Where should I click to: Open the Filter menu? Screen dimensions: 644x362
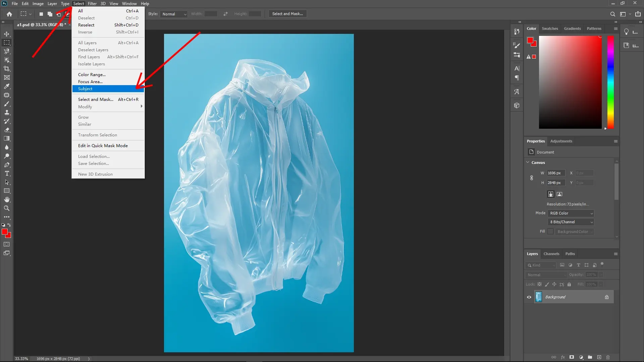pyautogui.click(x=92, y=3)
